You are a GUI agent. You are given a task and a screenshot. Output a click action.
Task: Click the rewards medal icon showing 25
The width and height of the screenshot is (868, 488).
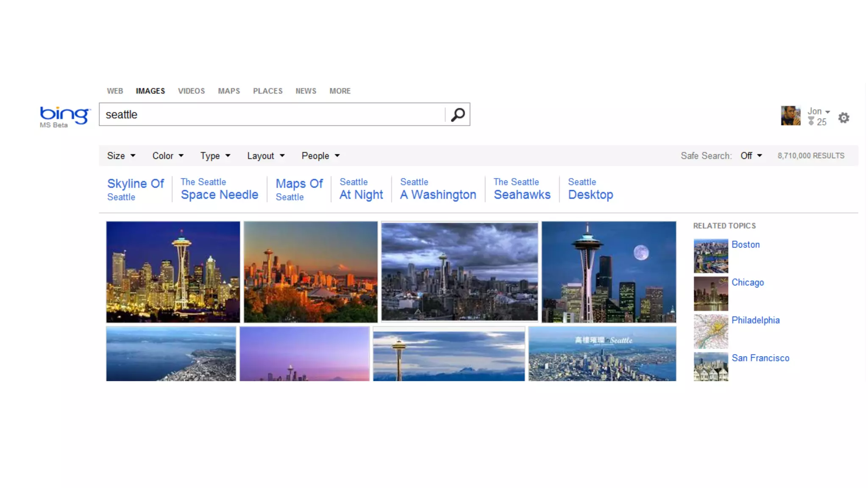point(811,122)
